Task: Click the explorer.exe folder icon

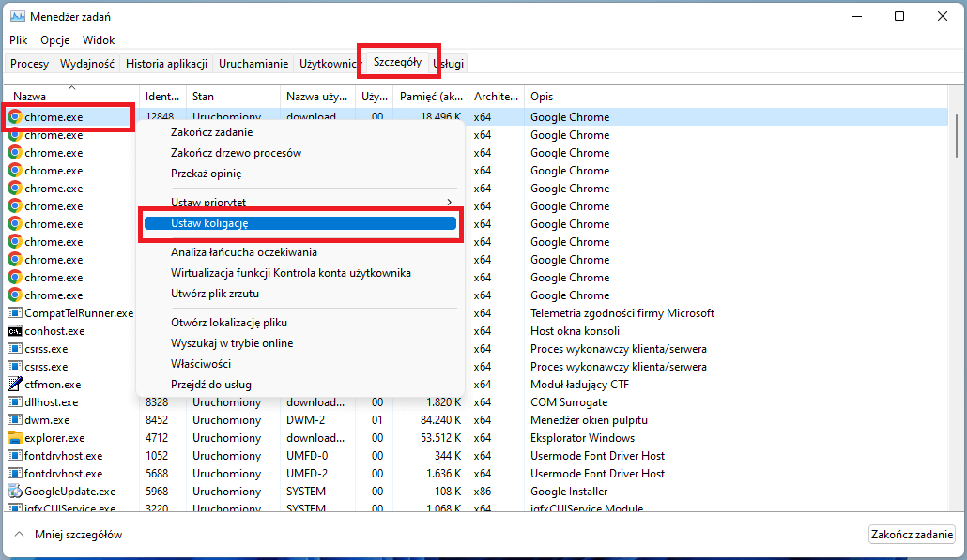Action: [x=15, y=438]
